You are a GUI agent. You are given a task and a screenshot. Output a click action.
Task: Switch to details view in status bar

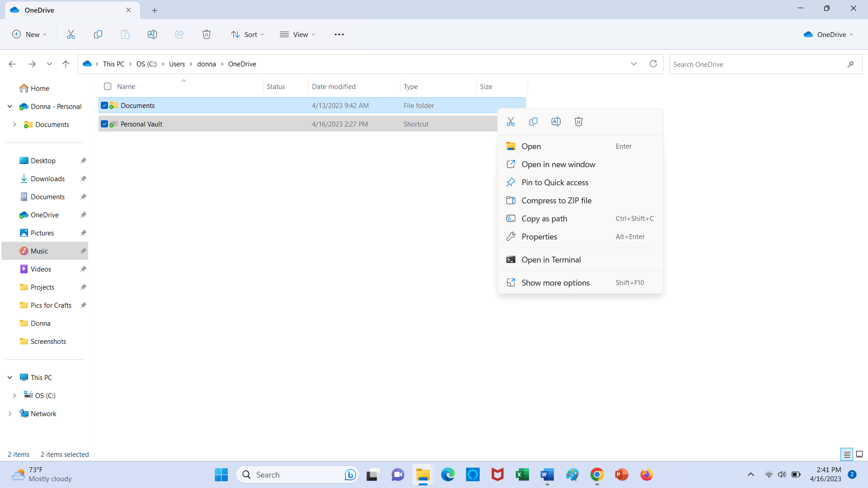847,454
